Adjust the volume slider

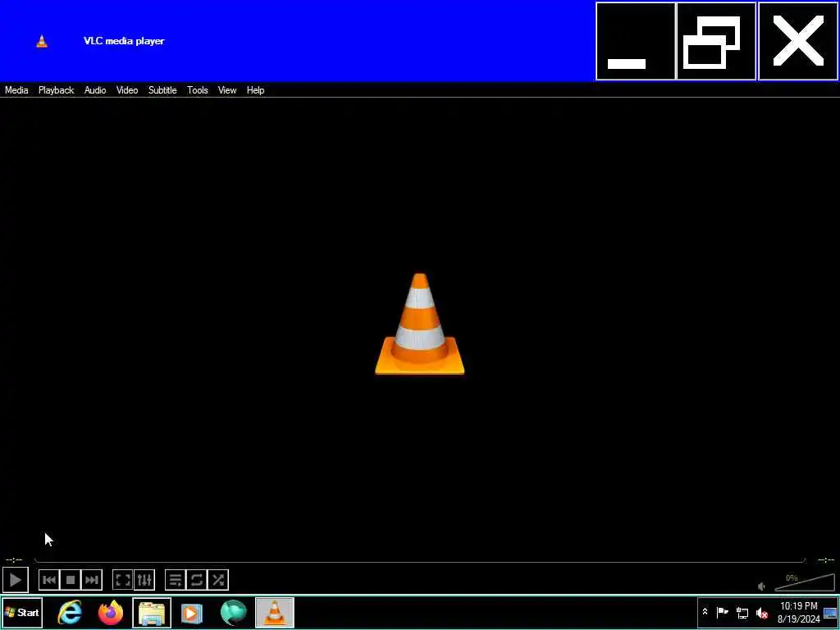pyautogui.click(x=805, y=582)
